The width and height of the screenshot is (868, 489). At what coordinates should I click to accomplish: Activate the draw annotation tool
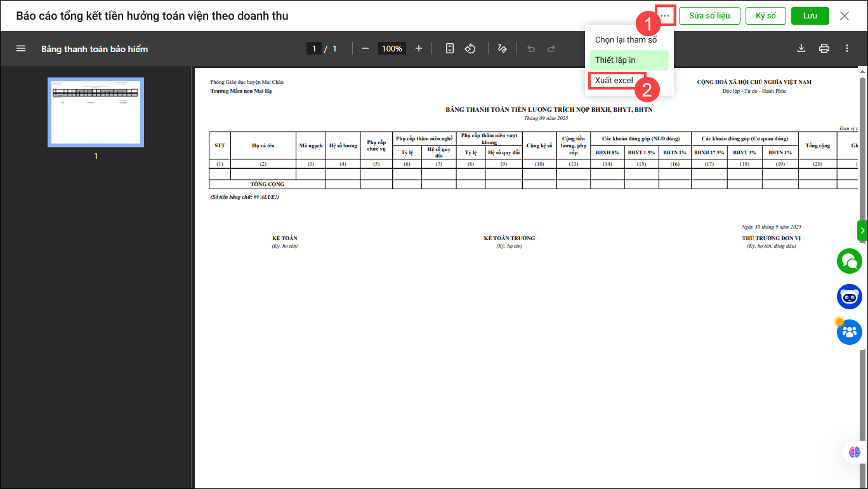[503, 48]
